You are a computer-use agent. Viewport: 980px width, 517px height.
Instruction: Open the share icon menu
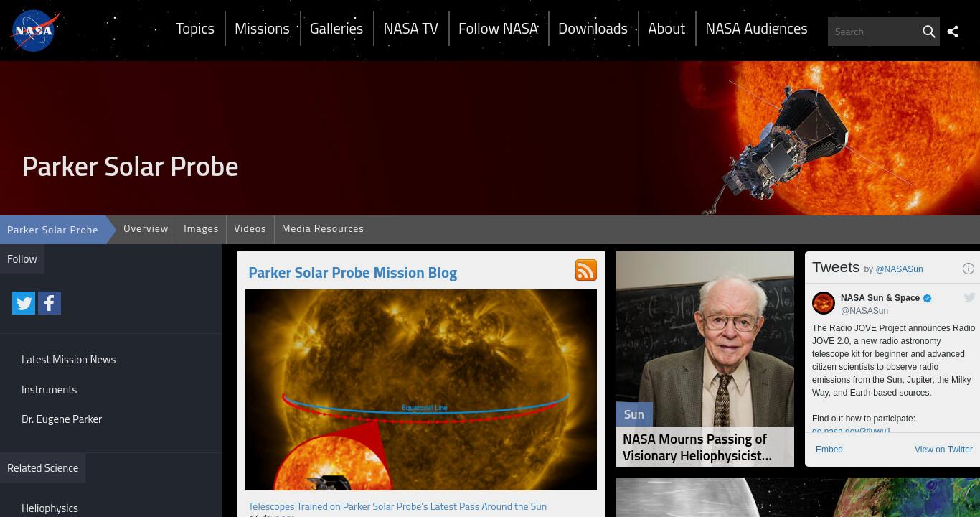(953, 32)
